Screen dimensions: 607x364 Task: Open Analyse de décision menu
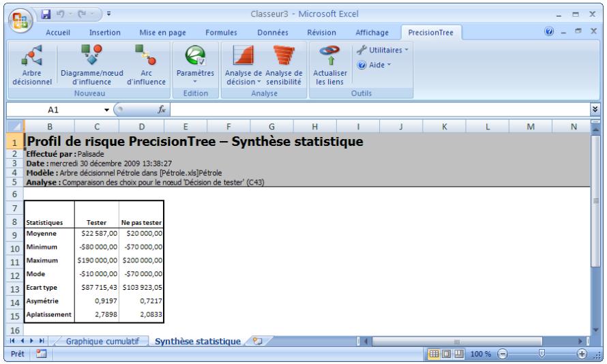click(x=243, y=65)
